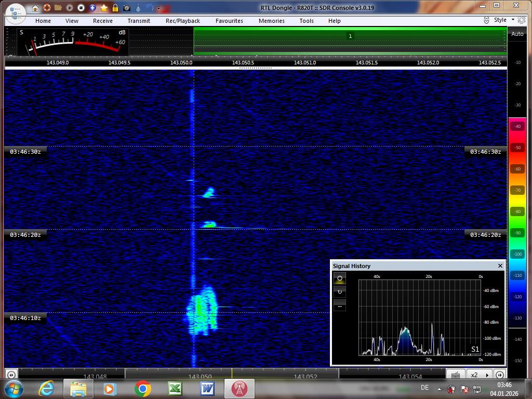Open the Transmit ribbon tab
Image resolution: width=532 pixels, height=399 pixels.
tap(139, 21)
